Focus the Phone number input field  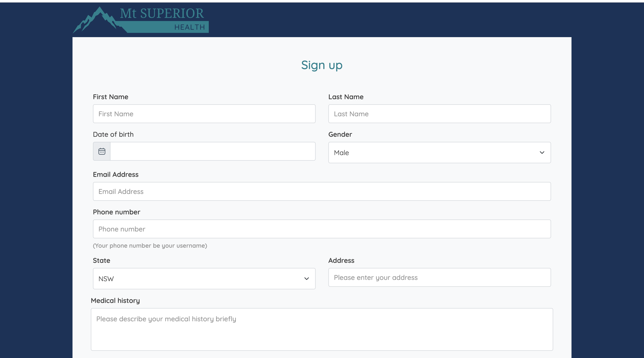pyautogui.click(x=322, y=229)
